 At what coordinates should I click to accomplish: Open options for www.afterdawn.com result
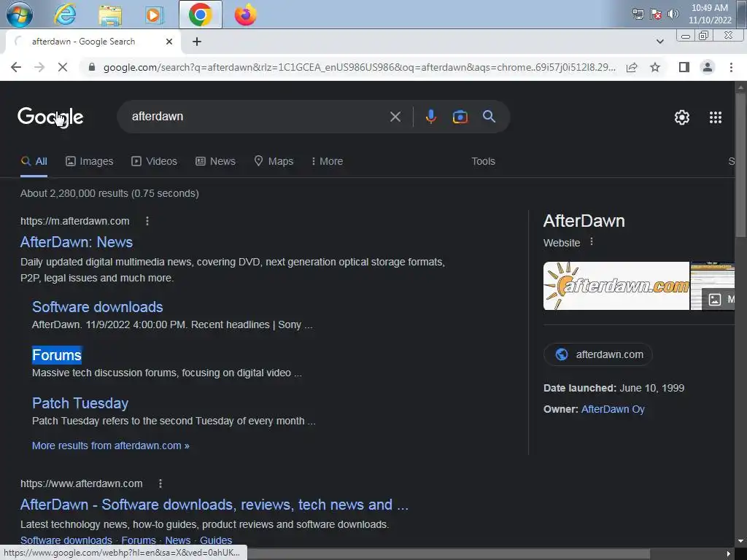click(x=160, y=484)
